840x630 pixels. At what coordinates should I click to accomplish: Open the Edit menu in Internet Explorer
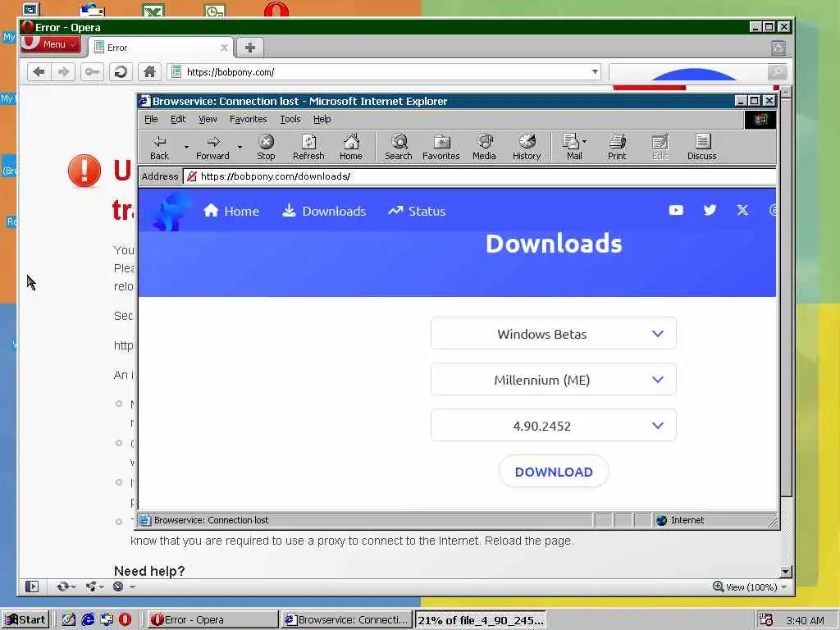coord(178,119)
